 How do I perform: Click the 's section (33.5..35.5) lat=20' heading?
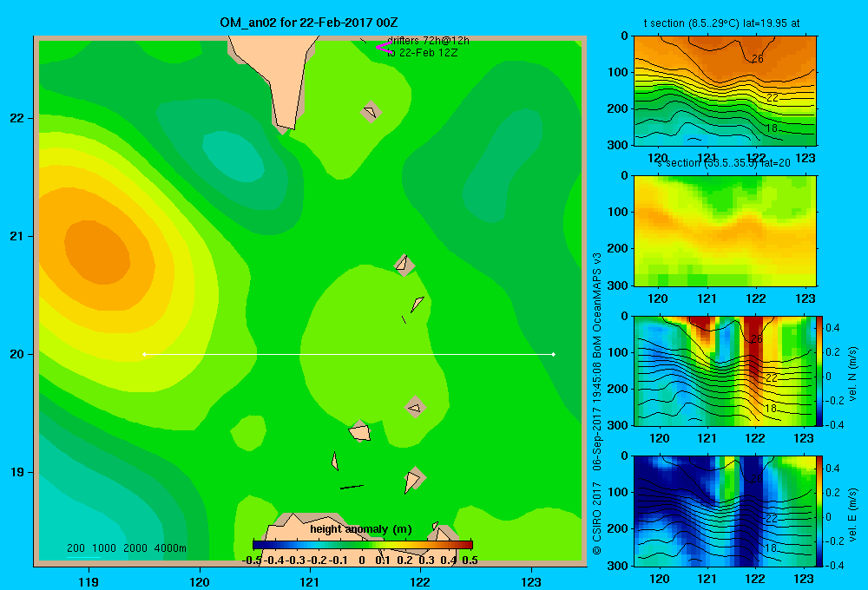(724, 163)
